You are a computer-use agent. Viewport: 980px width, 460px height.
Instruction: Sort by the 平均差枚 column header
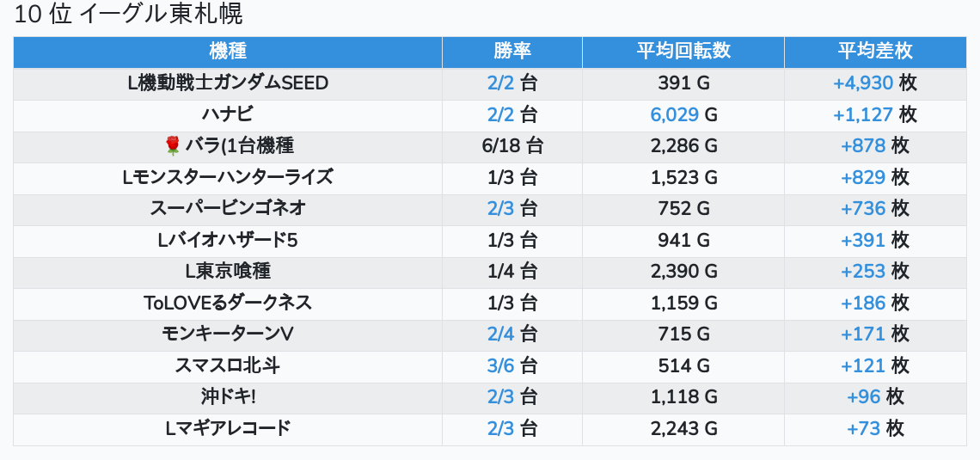pos(875,52)
